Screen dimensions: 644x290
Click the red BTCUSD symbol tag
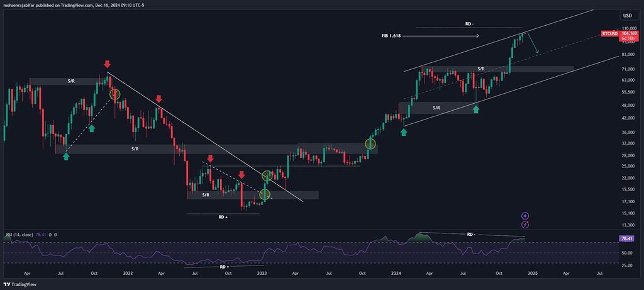609,33
